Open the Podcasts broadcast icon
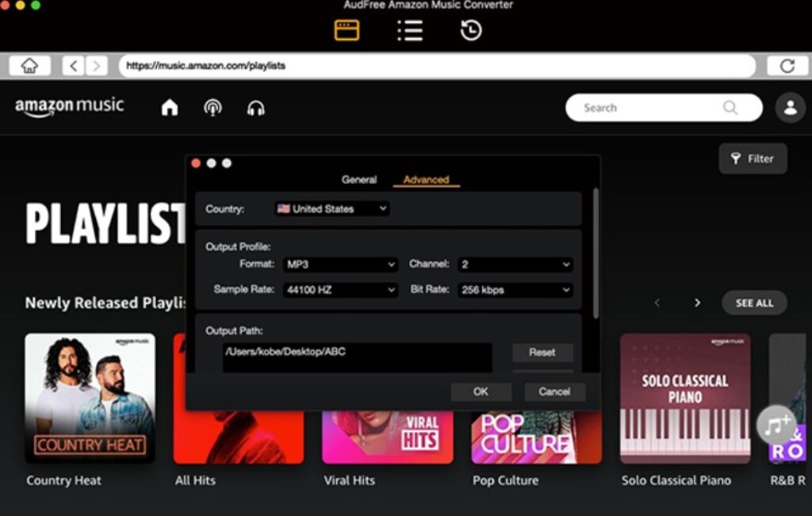The height and width of the screenshot is (516, 812). [213, 107]
